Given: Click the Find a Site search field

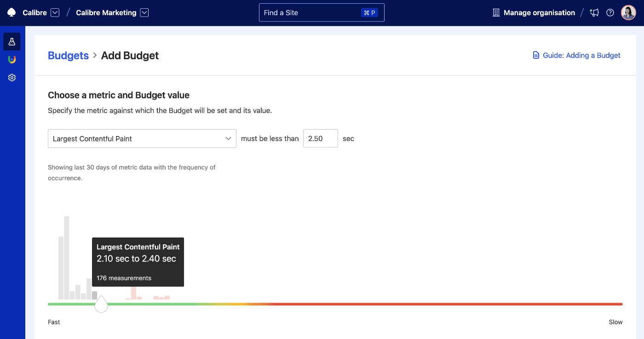Looking at the screenshot, I should (x=322, y=12).
